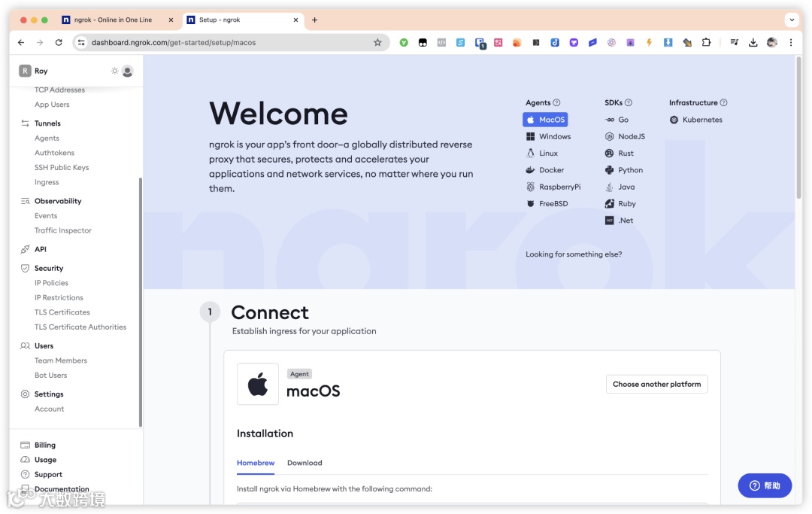Screen dimensions: 812x514
Task: Open Team Members page
Action: pyautogui.click(x=61, y=360)
